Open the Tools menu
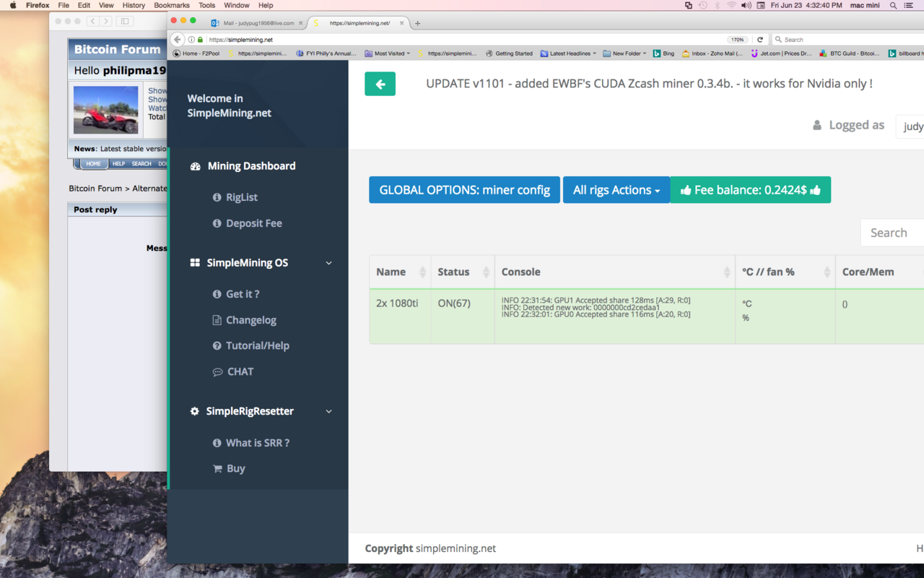Screen dimensions: 924x578 pos(206,5)
